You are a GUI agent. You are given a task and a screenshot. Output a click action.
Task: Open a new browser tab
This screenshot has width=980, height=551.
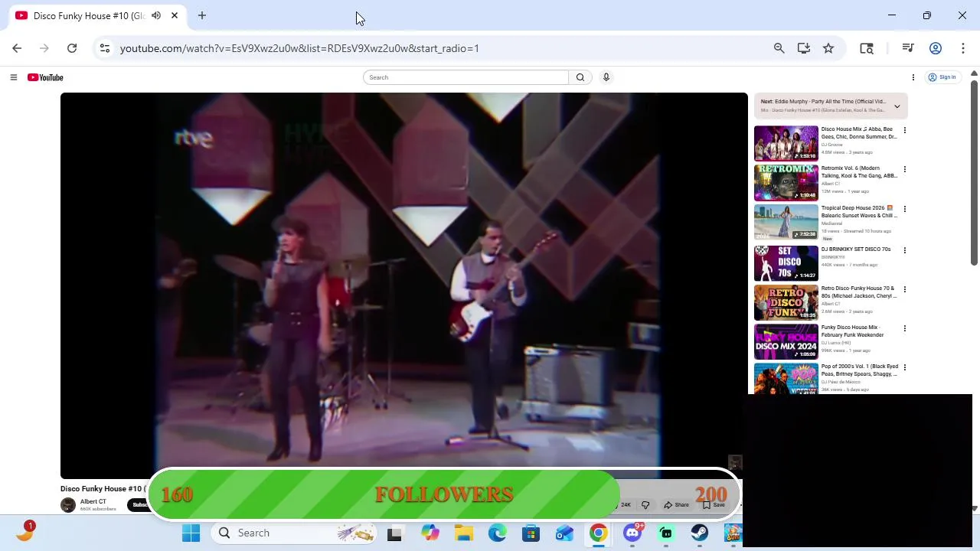click(202, 15)
